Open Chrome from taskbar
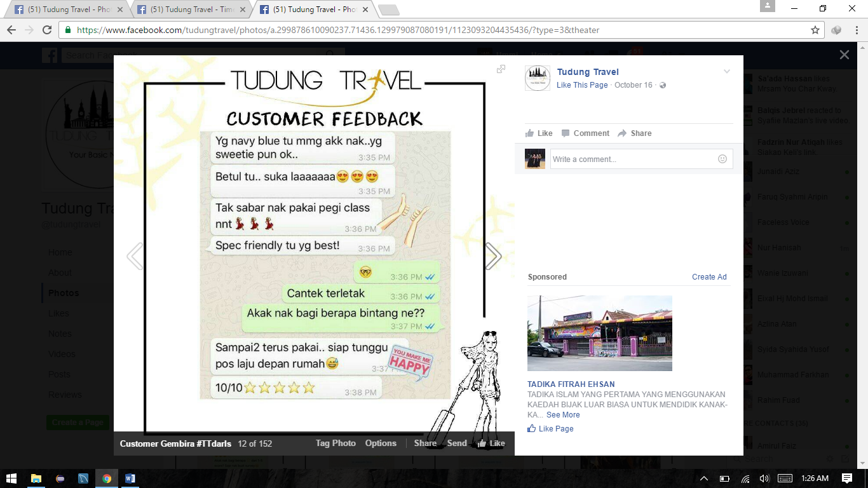The width and height of the screenshot is (868, 488). (x=107, y=478)
